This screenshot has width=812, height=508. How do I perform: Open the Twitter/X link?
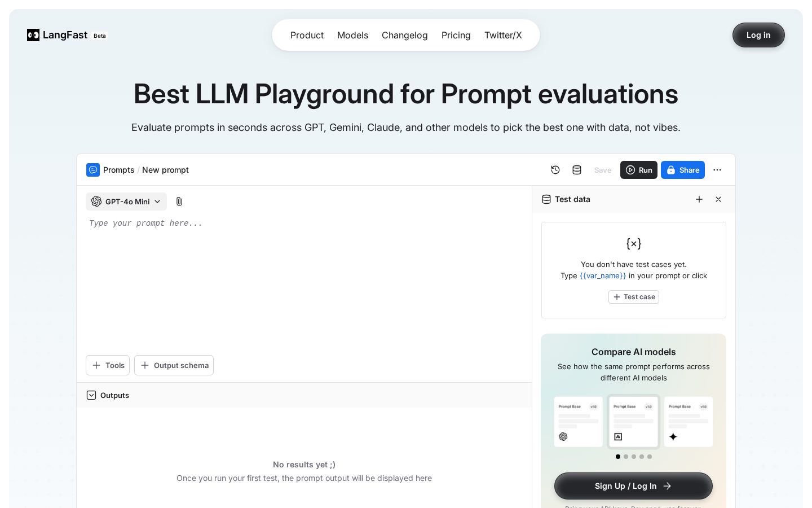503,35
